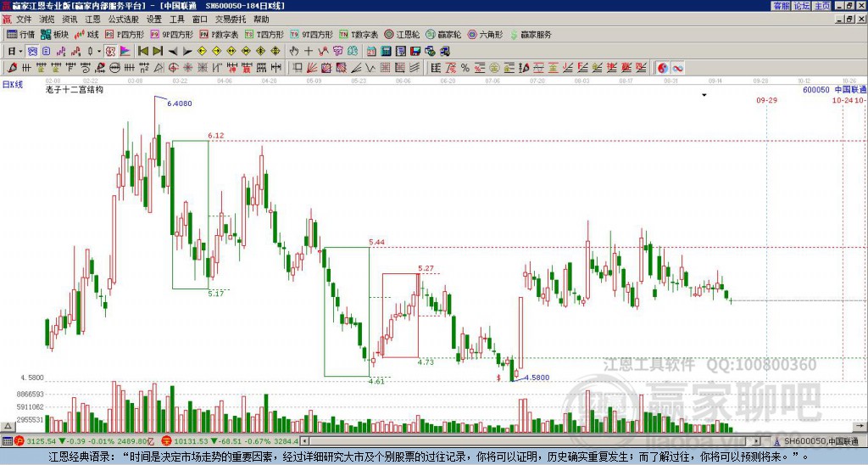Open the T数字表 tool
Screen dimensions: 868x465
pyautogui.click(x=359, y=34)
